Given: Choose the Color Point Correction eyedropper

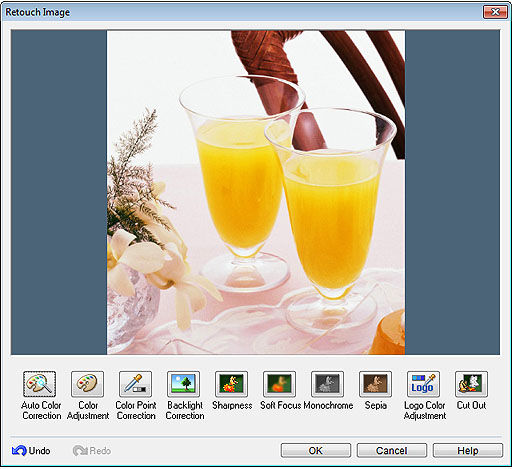Looking at the screenshot, I should 135,384.
